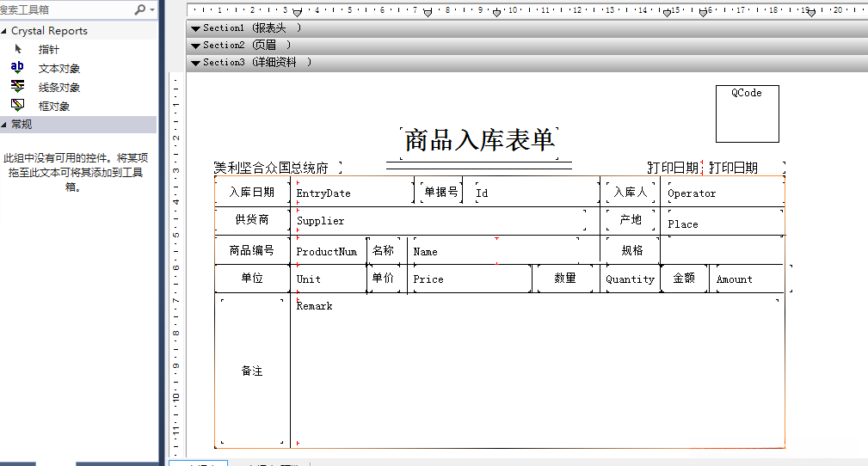The image size is (868, 466).
Task: Click the toolbox search input field
Action: point(66,9)
